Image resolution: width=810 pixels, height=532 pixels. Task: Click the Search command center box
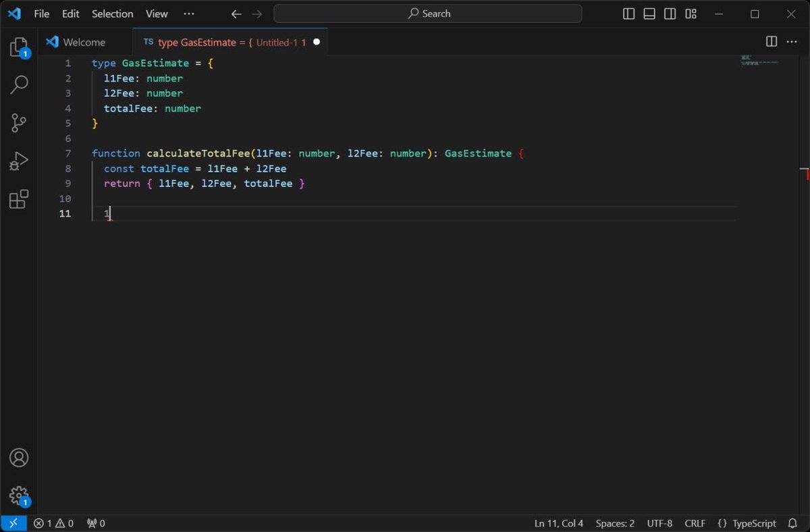point(428,14)
